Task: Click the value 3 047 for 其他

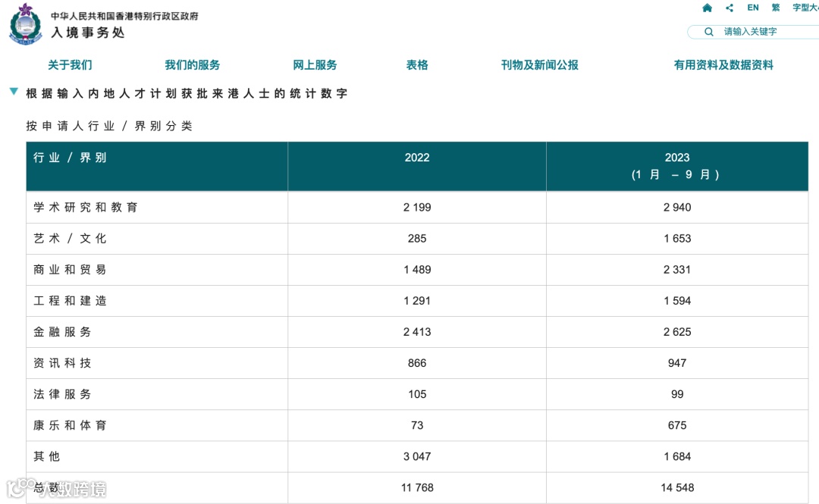Action: (x=417, y=456)
